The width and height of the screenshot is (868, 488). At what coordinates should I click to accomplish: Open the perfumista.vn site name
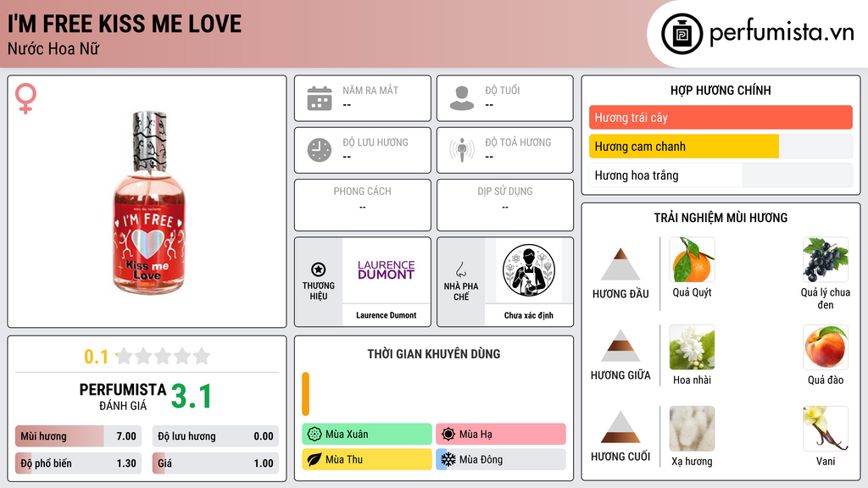coord(782,32)
